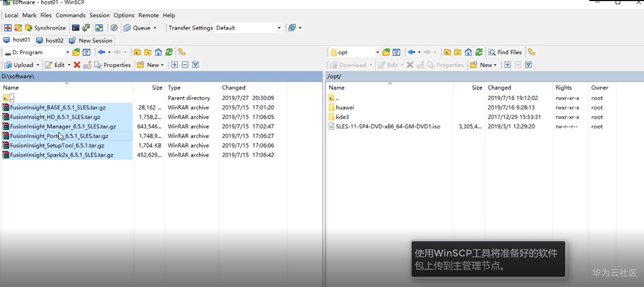
Task: Click the remote panel open directory icon
Action: (x=386, y=52)
